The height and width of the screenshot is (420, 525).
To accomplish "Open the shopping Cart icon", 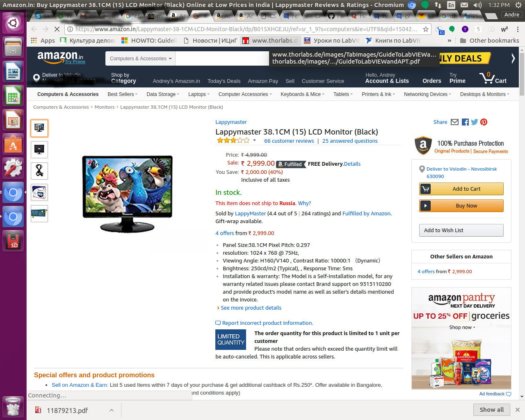I will coord(493,78).
